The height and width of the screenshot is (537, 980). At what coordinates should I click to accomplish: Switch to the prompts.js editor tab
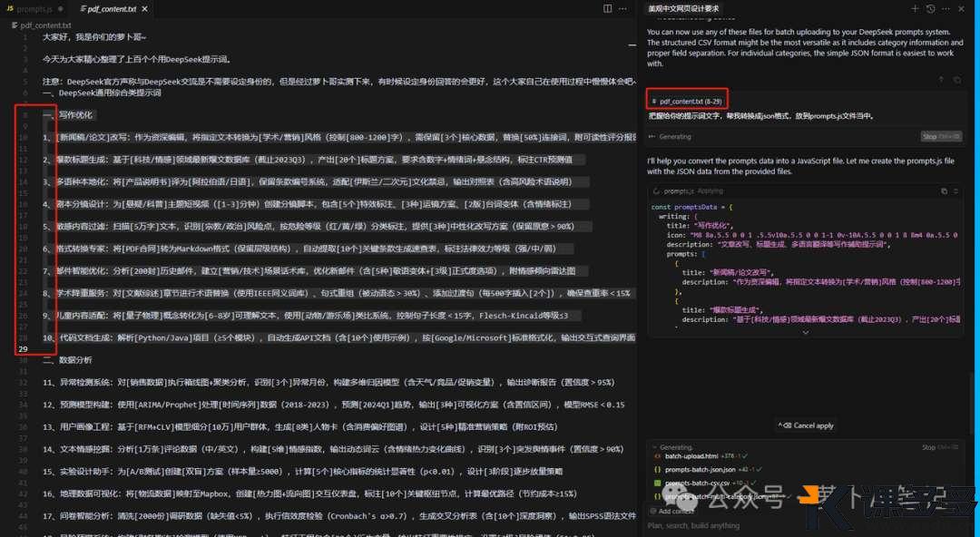34,9
